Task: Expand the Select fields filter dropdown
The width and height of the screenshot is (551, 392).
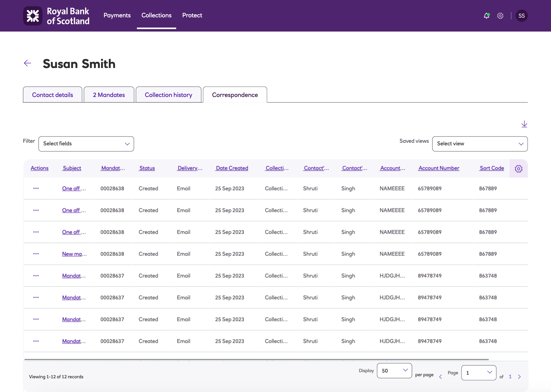Action: (86, 144)
